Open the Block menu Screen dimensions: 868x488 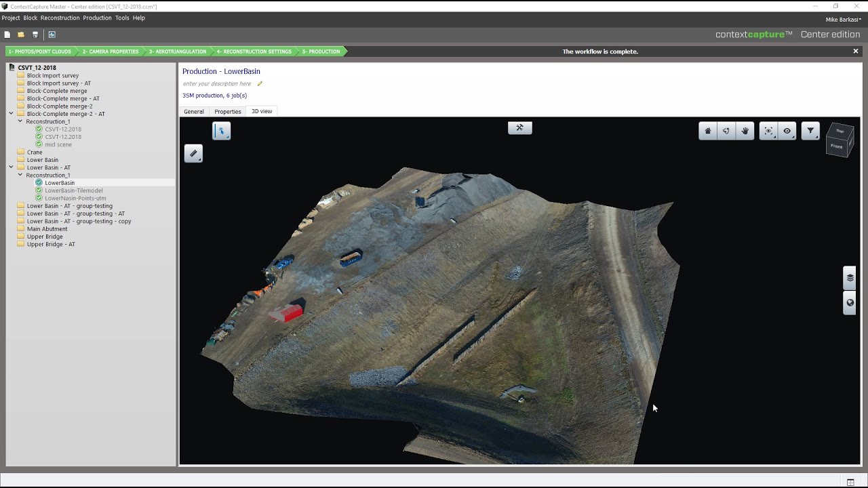point(31,18)
